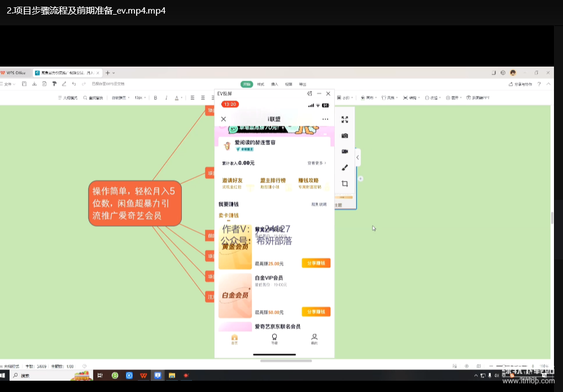Select the WPS Office home tab
This screenshot has height=392, width=563.
(14, 73)
